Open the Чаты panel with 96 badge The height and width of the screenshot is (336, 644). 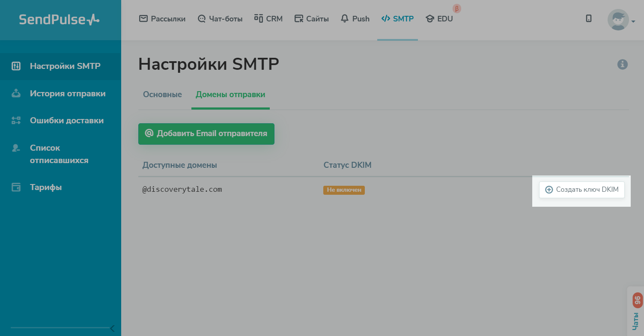coord(637,312)
